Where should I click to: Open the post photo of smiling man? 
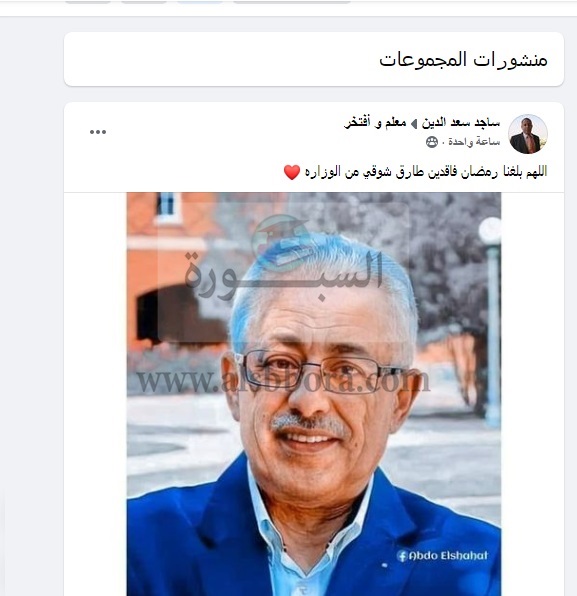pyautogui.click(x=314, y=394)
